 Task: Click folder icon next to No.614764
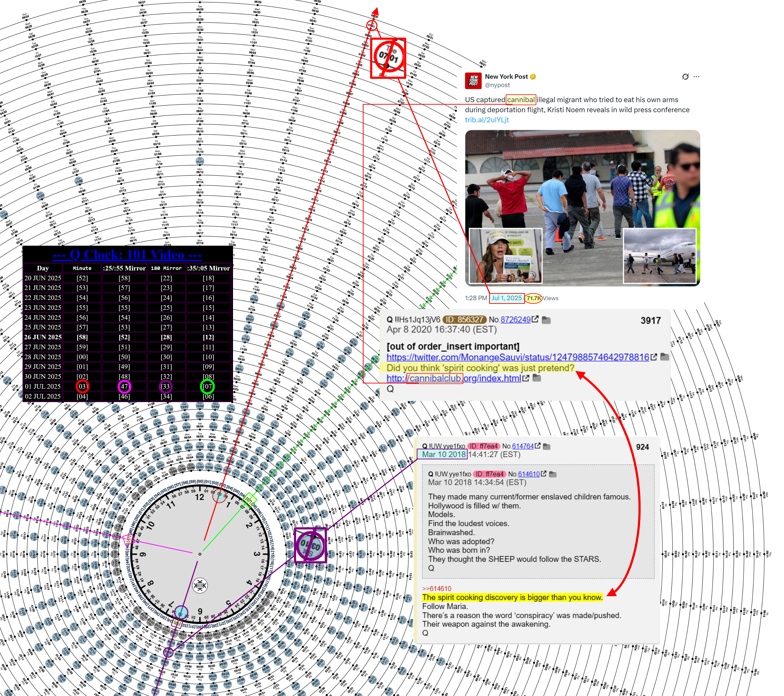[x=547, y=446]
